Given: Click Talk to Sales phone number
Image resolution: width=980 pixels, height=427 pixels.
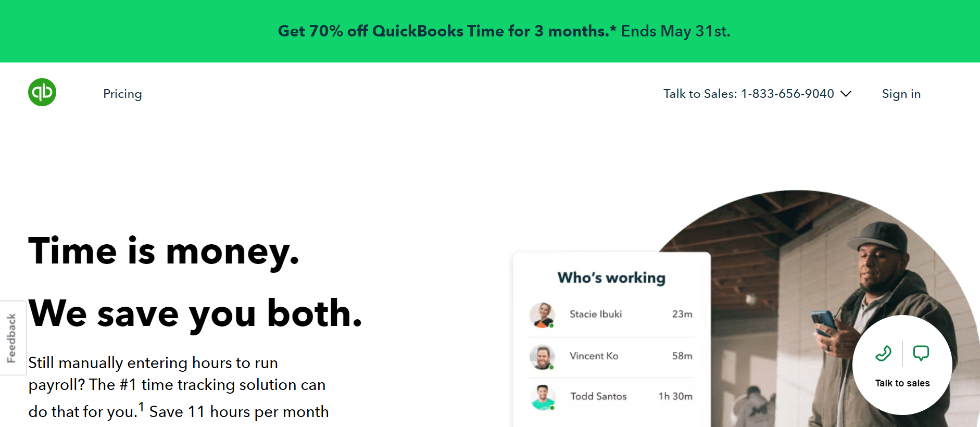Looking at the screenshot, I should pos(749,94).
